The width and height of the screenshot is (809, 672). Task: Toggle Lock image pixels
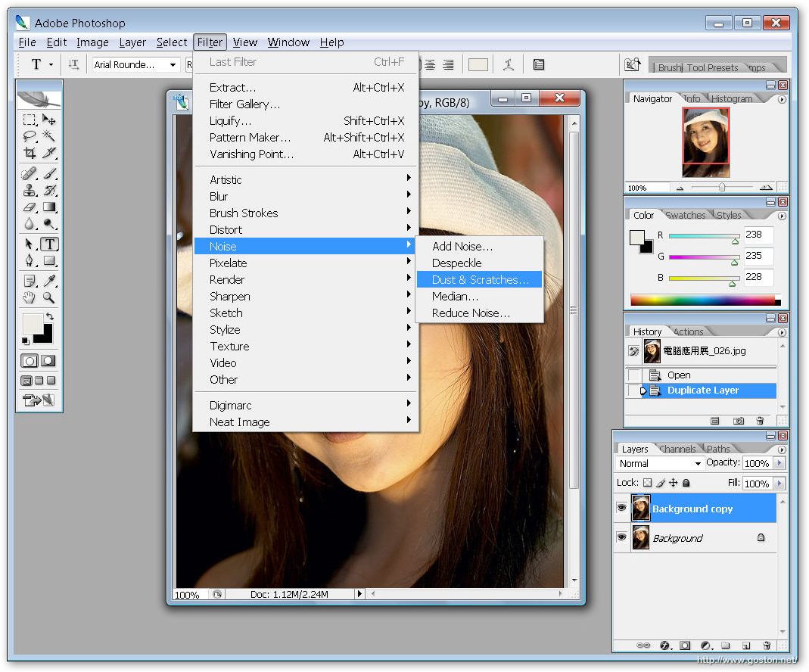pos(661,483)
